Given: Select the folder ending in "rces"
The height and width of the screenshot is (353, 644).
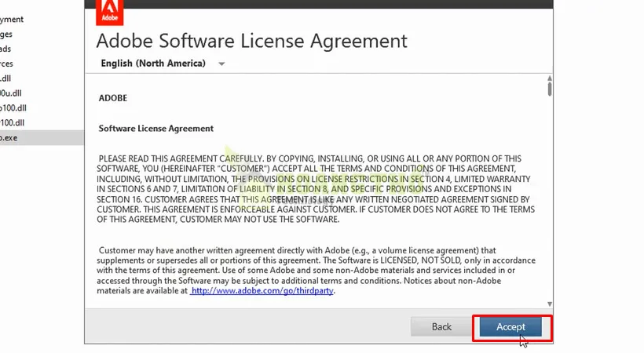Looking at the screenshot, I should point(7,64).
